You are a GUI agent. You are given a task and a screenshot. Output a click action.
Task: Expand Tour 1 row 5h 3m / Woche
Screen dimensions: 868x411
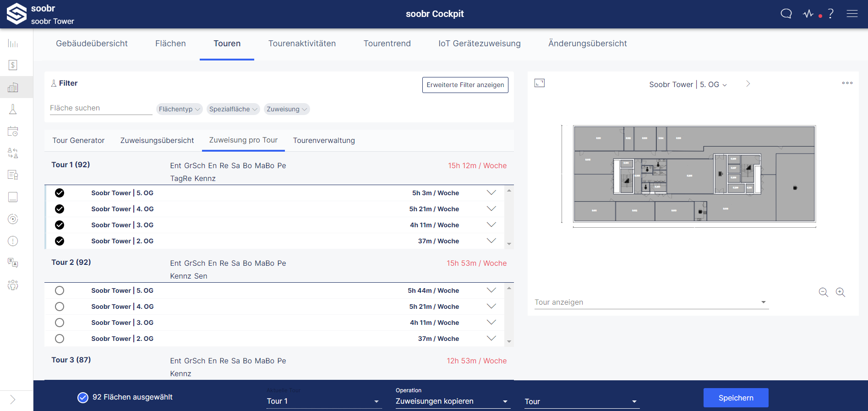tap(491, 193)
